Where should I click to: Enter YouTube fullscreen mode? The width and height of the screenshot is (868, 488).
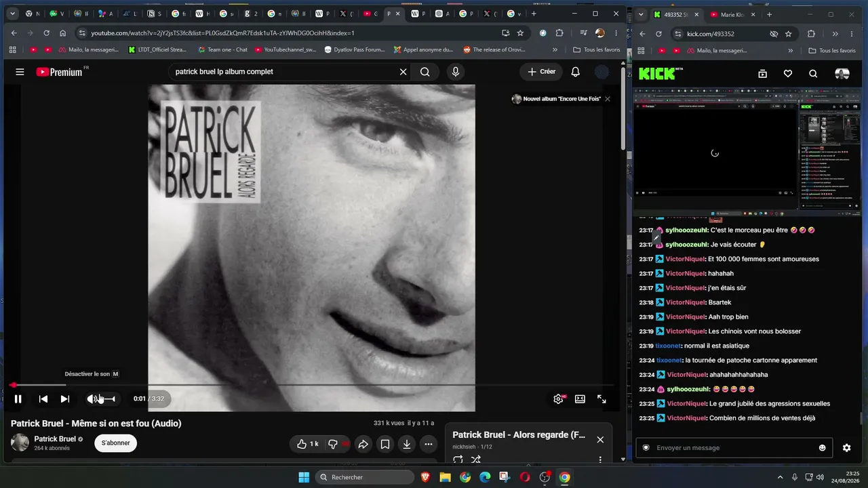(x=601, y=399)
